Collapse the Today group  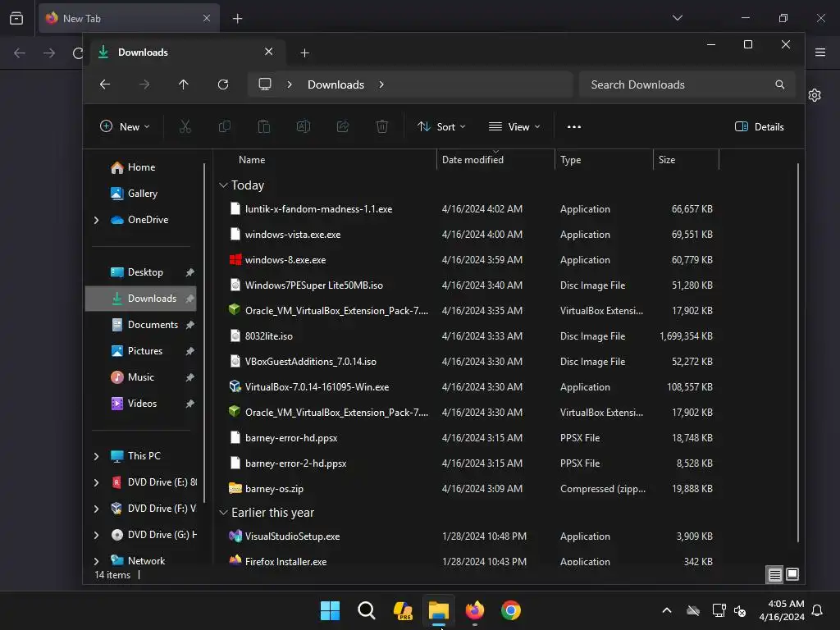coord(223,185)
